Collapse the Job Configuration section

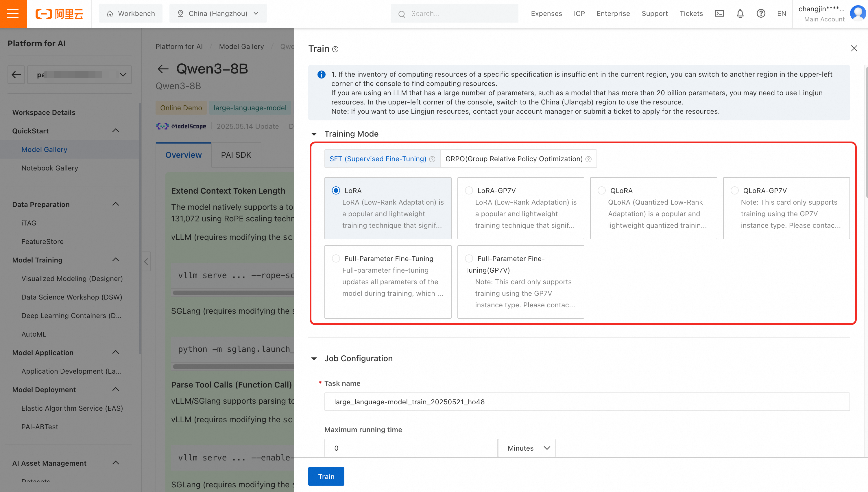tap(314, 359)
